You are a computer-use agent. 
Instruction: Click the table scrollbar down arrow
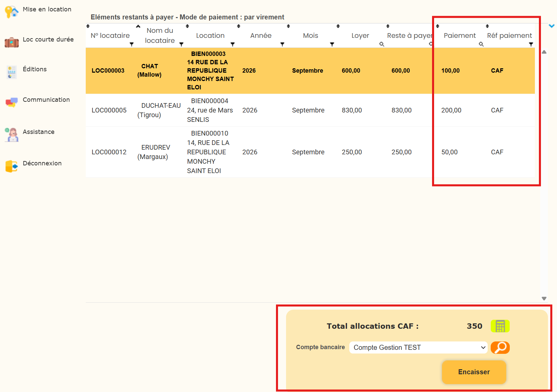[544, 298]
